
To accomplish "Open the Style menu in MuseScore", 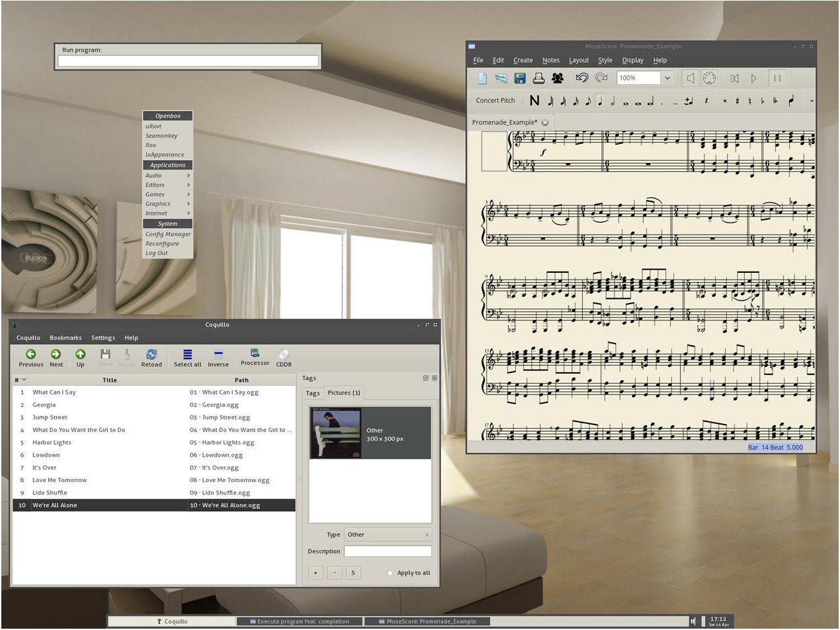I will [x=605, y=60].
